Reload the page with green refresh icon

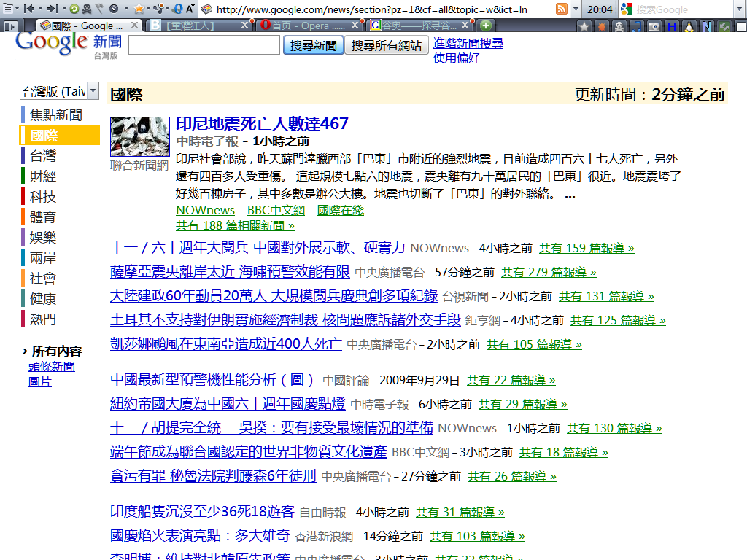[74, 9]
